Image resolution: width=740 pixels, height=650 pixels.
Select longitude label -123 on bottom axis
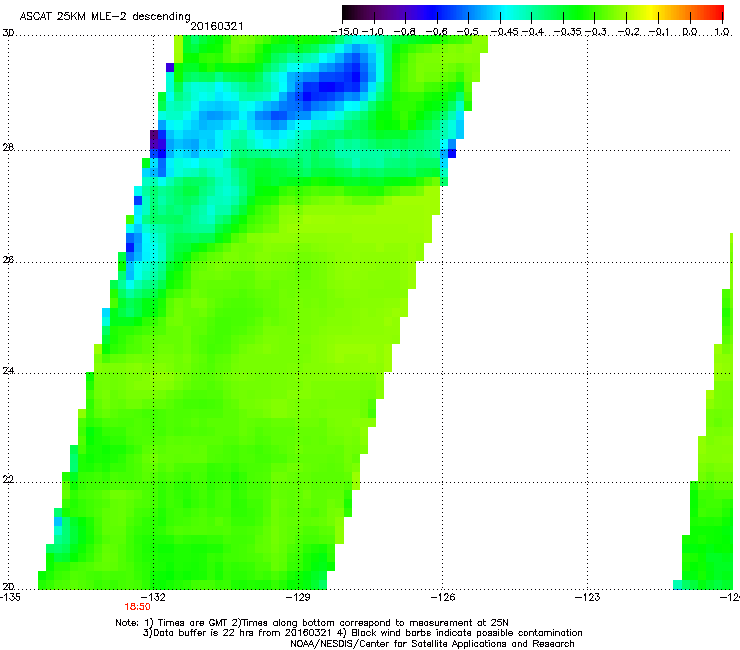click(x=588, y=597)
